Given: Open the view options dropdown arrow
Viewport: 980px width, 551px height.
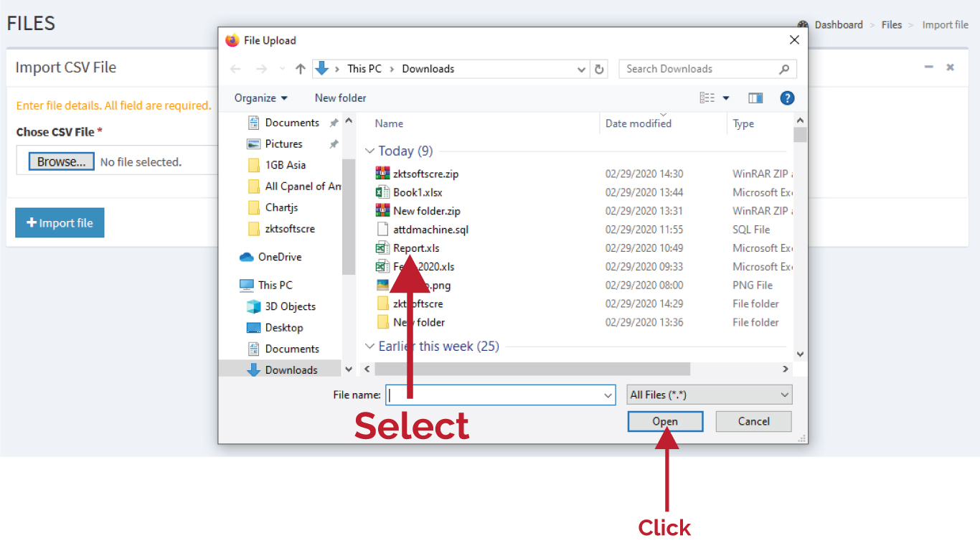Looking at the screenshot, I should (x=726, y=98).
